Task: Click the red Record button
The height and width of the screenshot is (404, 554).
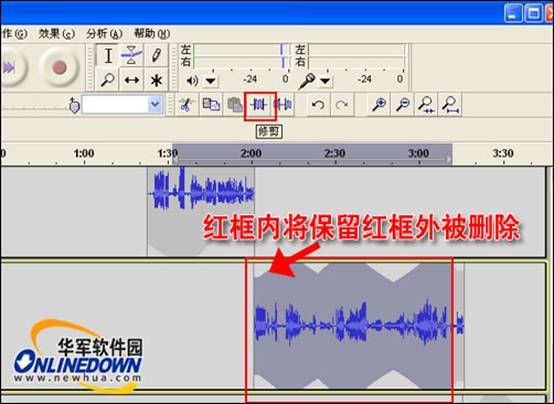Action: point(59,67)
